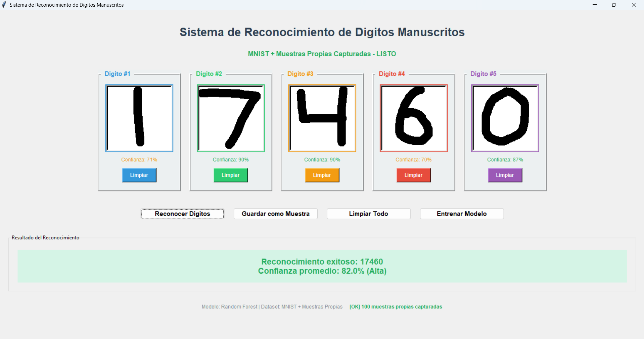644x339 pixels.
Task: Clear Digito #1 with blue Limpiar button
Action: 139,175
